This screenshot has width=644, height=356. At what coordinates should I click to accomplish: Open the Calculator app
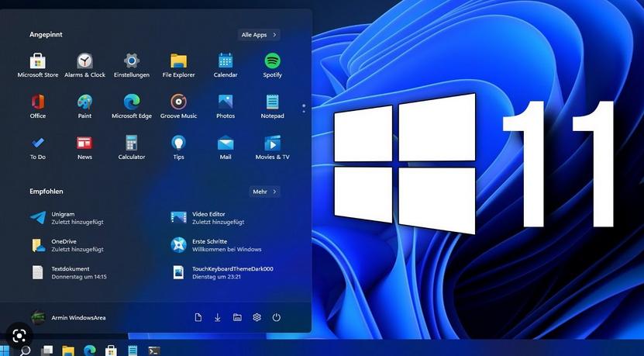coord(132,148)
